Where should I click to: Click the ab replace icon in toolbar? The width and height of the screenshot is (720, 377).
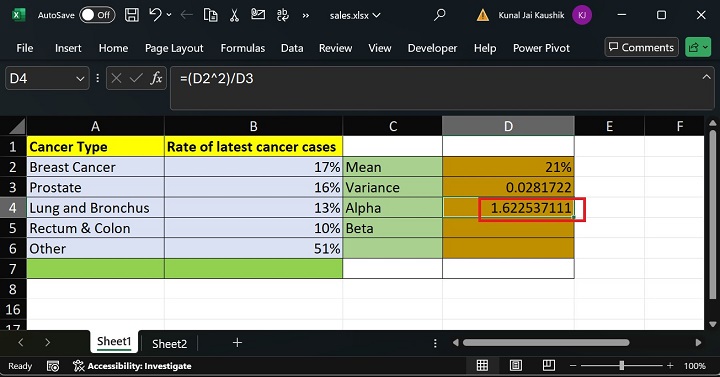click(282, 15)
